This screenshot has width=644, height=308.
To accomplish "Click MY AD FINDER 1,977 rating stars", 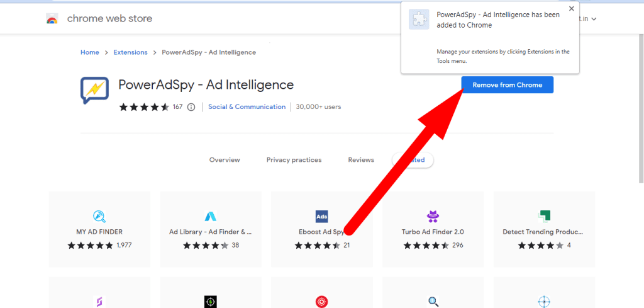I will pos(90,246).
